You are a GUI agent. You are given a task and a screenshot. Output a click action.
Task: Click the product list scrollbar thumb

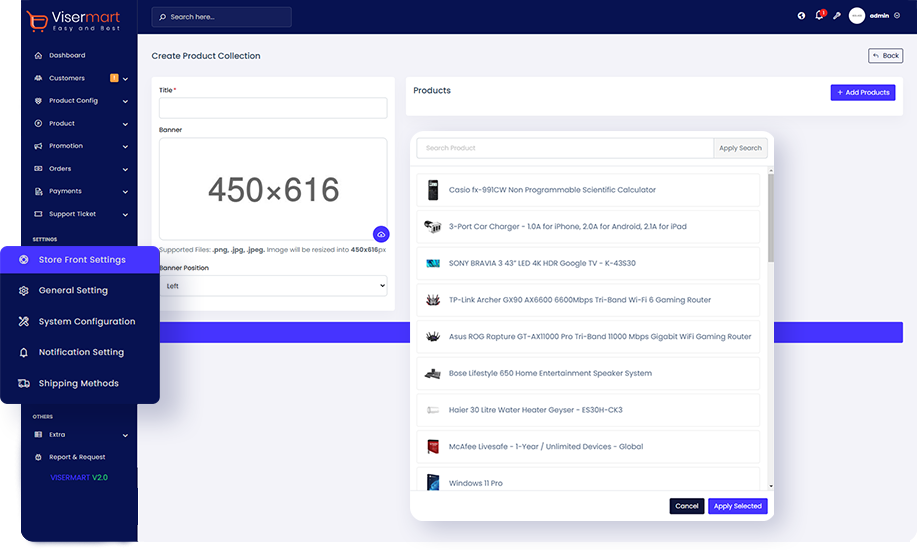click(771, 218)
